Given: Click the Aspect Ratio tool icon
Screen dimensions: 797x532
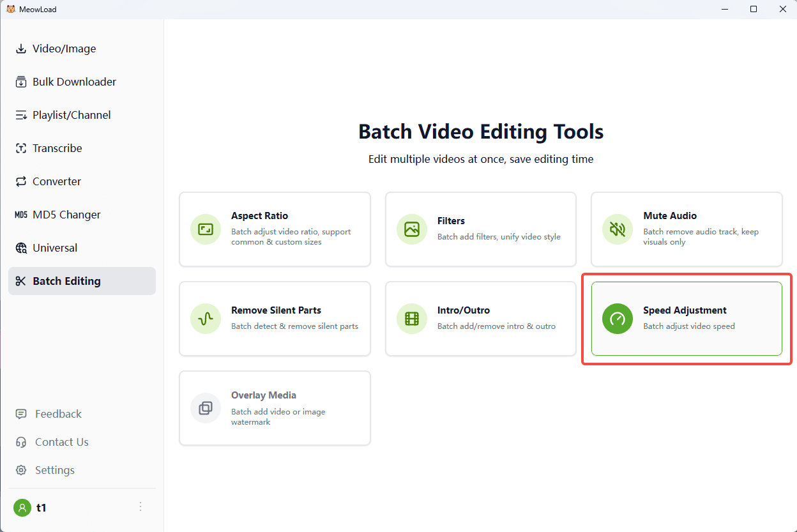Looking at the screenshot, I should pyautogui.click(x=206, y=229).
